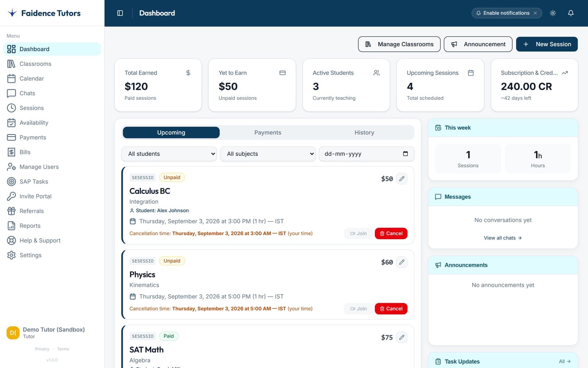Edit the Physics session pencil icon
This screenshot has height=368, width=588.
[x=402, y=262]
